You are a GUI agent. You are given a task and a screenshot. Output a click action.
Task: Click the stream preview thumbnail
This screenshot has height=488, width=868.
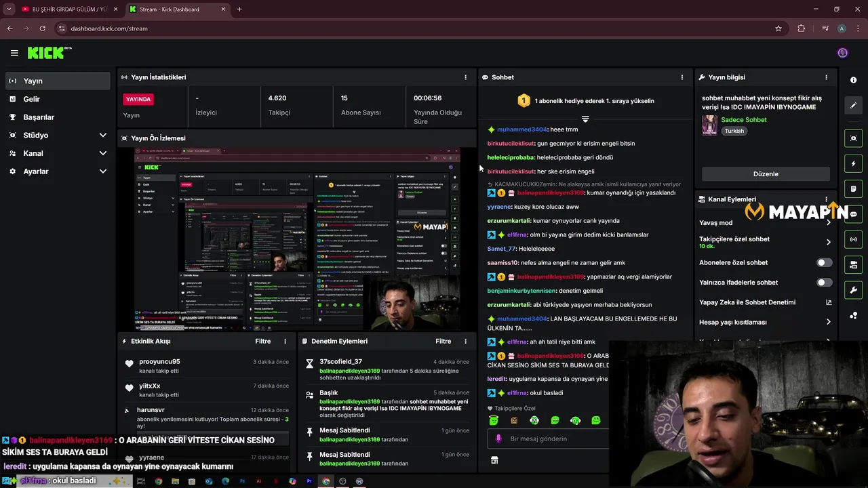tap(297, 239)
